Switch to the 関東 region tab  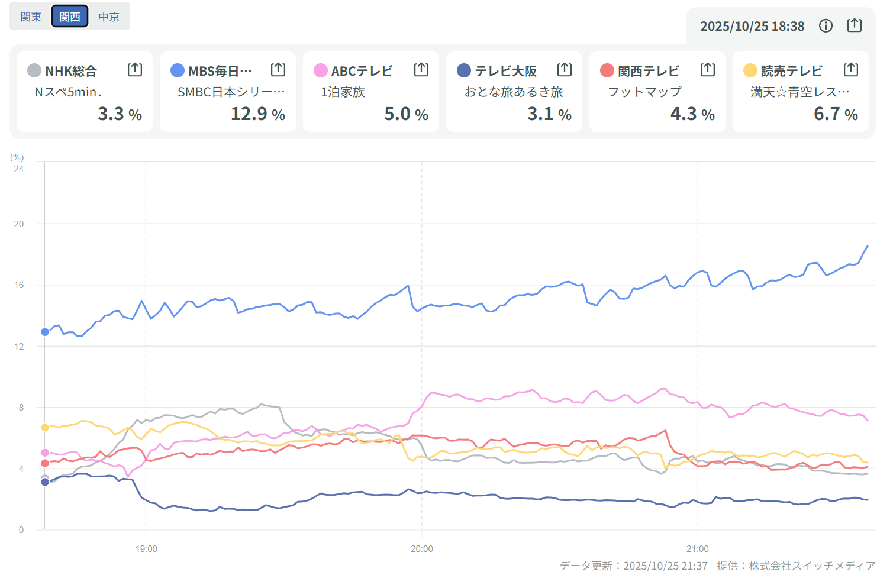31,17
